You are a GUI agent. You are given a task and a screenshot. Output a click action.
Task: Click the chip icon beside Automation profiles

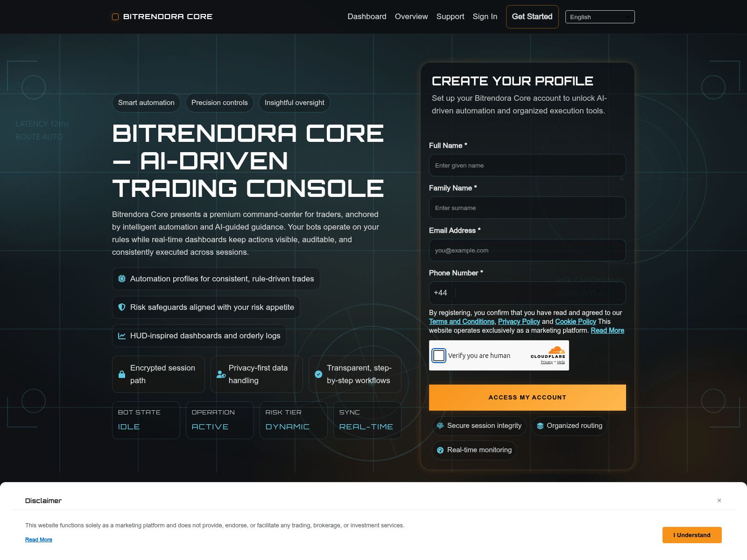pyautogui.click(x=122, y=279)
